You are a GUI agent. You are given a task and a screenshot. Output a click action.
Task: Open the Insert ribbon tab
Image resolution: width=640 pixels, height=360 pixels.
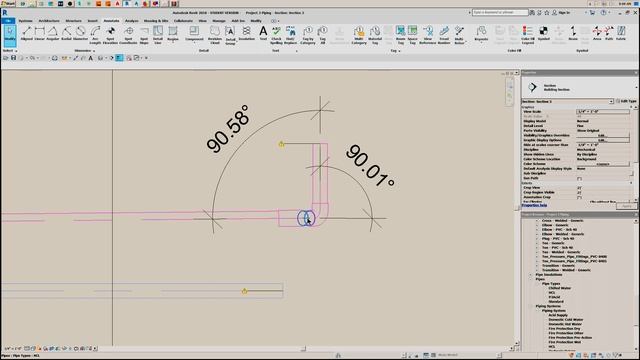coord(93,21)
